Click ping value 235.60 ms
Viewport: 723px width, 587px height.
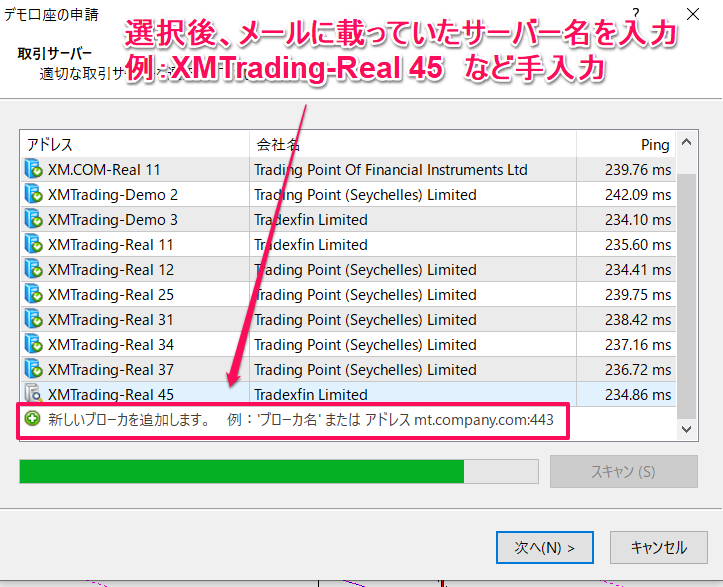638,244
